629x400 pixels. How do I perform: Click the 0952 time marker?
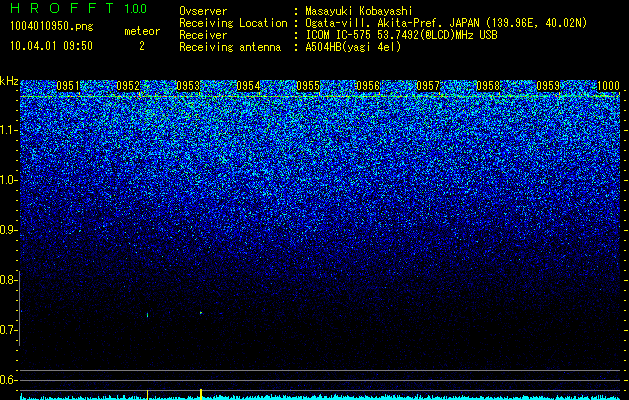click(x=128, y=86)
